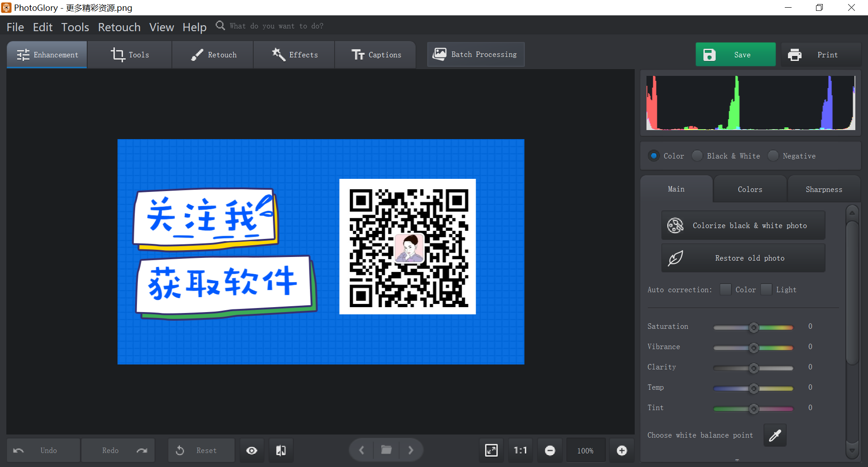
Task: Open the Tools menu in menu bar
Action: 75,27
